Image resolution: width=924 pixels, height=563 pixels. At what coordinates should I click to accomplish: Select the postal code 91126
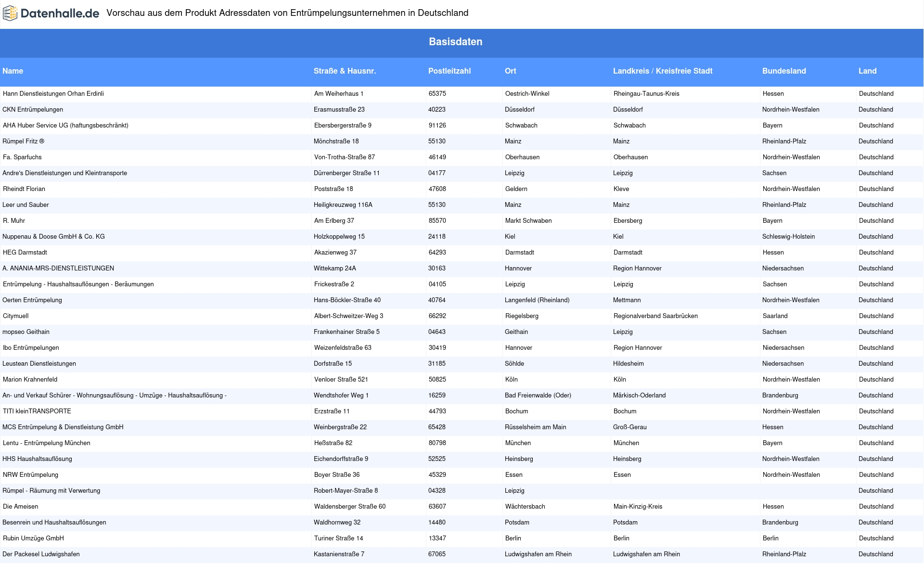437,126
